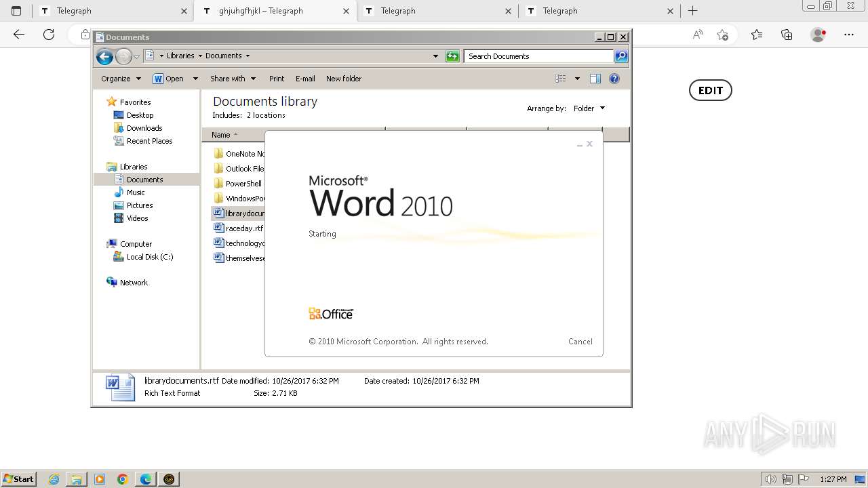Viewport: 868px width, 488px height.
Task: Select the themselves rtf file
Action: 238,258
